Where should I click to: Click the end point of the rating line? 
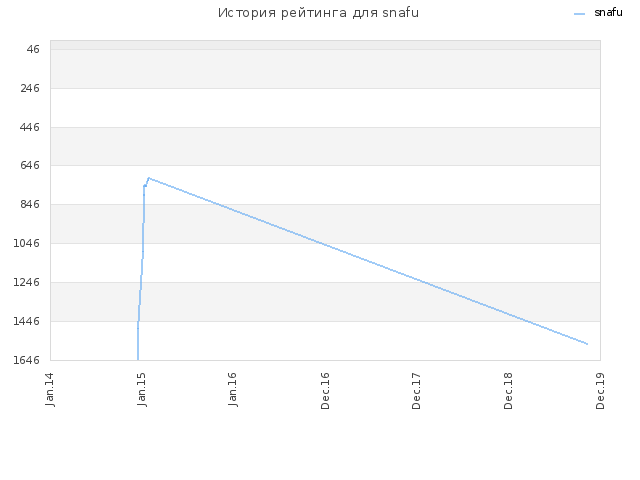(587, 344)
